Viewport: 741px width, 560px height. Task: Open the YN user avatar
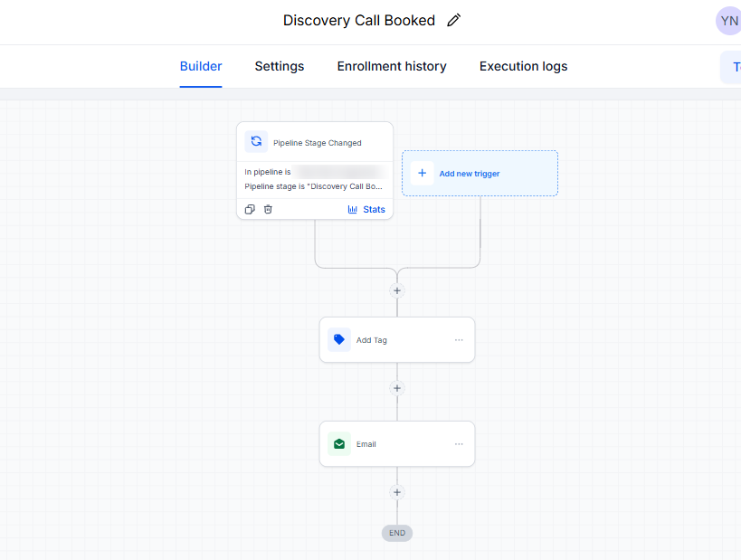coord(728,21)
